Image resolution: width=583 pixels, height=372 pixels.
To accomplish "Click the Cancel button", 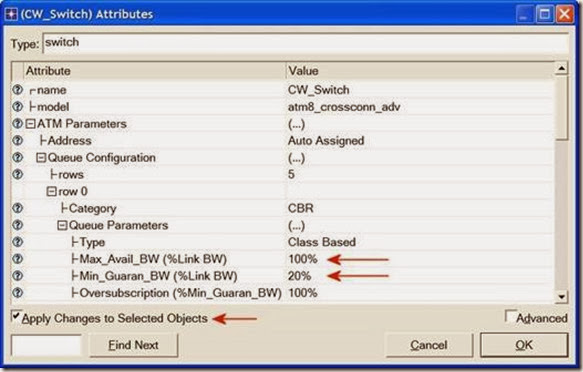I will click(429, 345).
